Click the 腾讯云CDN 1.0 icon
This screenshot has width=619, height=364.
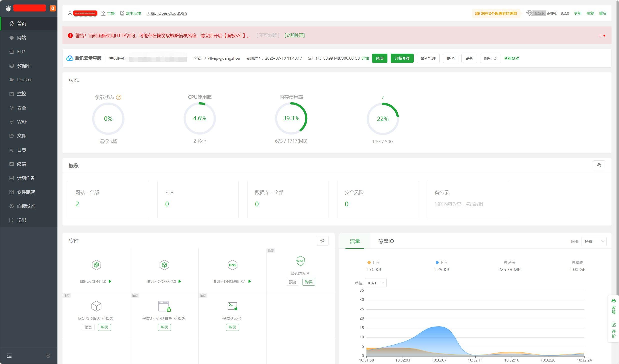pyautogui.click(x=96, y=265)
